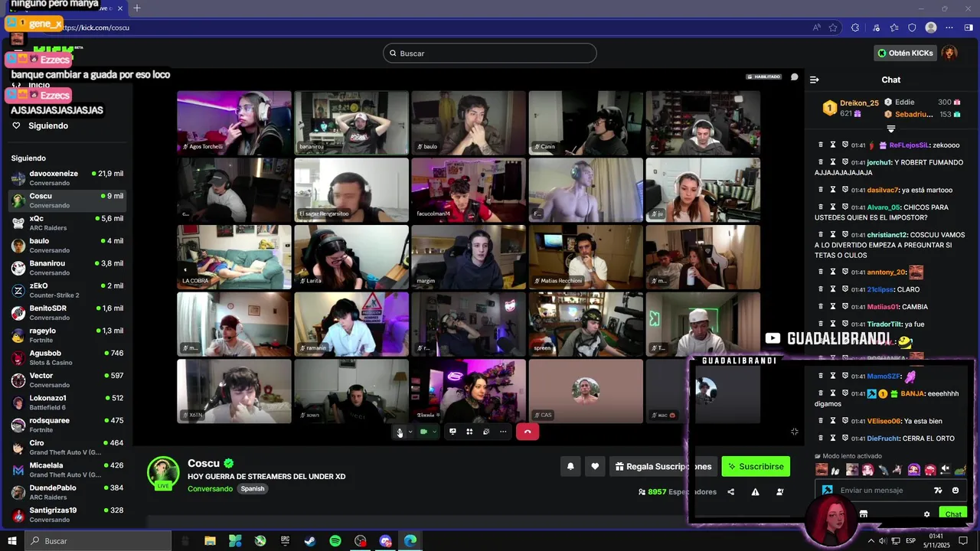Open File Explorer from taskbar
Viewport: 980px width, 551px height.
tap(210, 541)
